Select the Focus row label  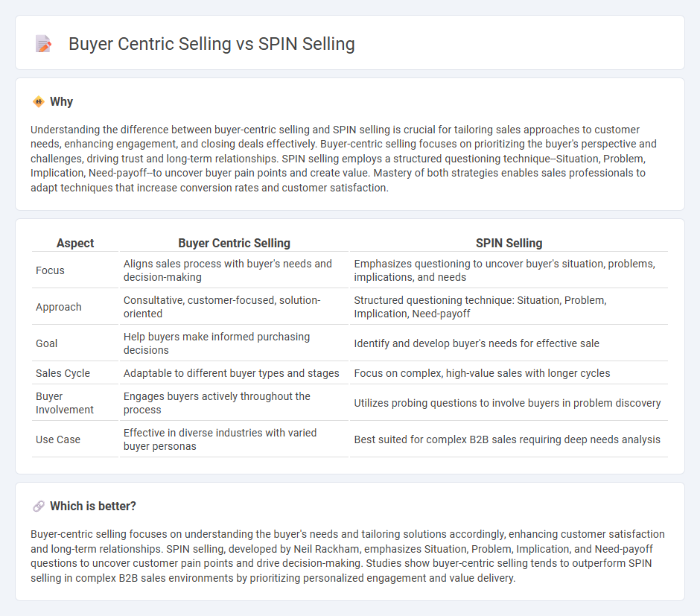[50, 270]
